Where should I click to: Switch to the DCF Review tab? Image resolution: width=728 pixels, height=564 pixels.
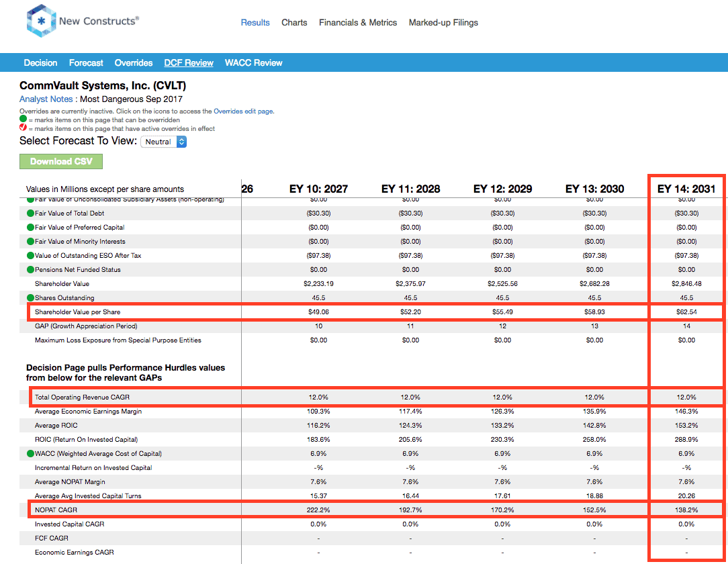coord(189,62)
